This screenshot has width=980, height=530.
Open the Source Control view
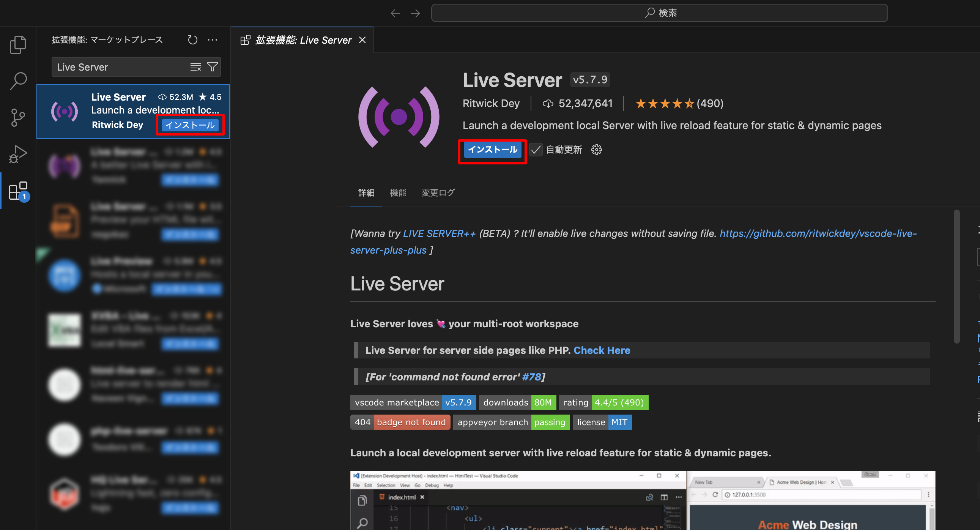[x=17, y=117]
